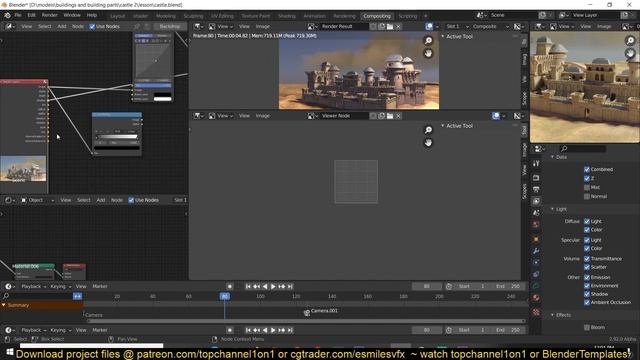Open the Keying dropdown in the lower timeline
The height and width of the screenshot is (360, 640).
(60, 330)
